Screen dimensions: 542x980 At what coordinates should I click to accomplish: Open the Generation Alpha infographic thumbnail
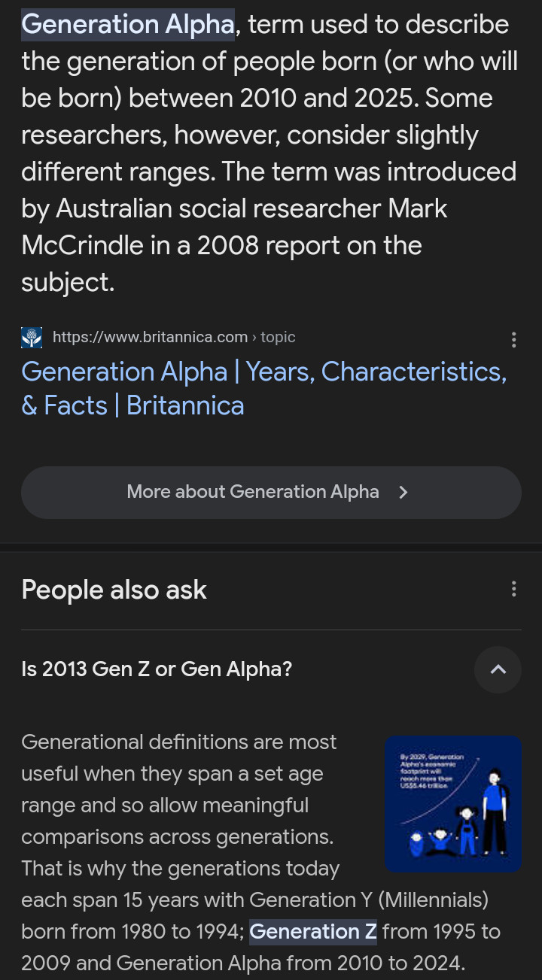point(453,803)
